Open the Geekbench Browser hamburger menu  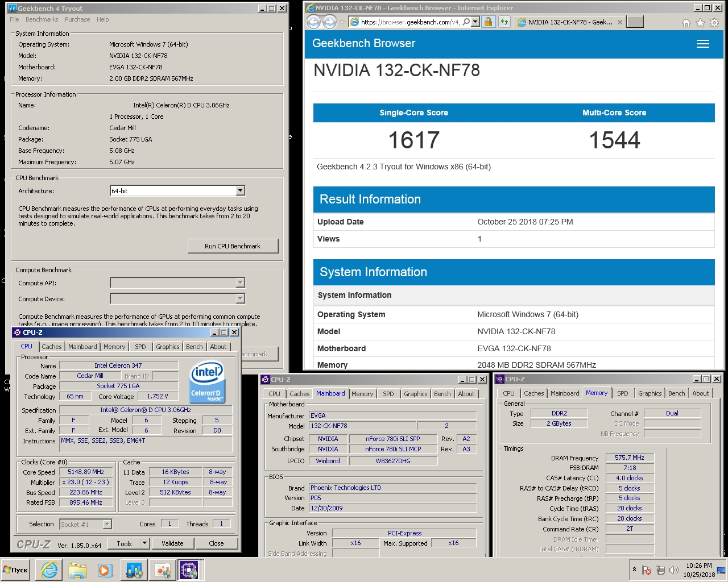point(703,44)
